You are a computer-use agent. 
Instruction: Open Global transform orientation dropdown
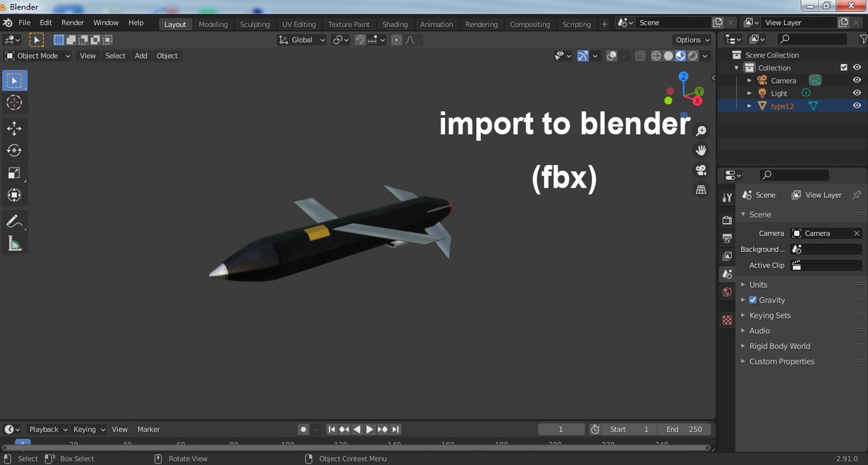point(302,40)
